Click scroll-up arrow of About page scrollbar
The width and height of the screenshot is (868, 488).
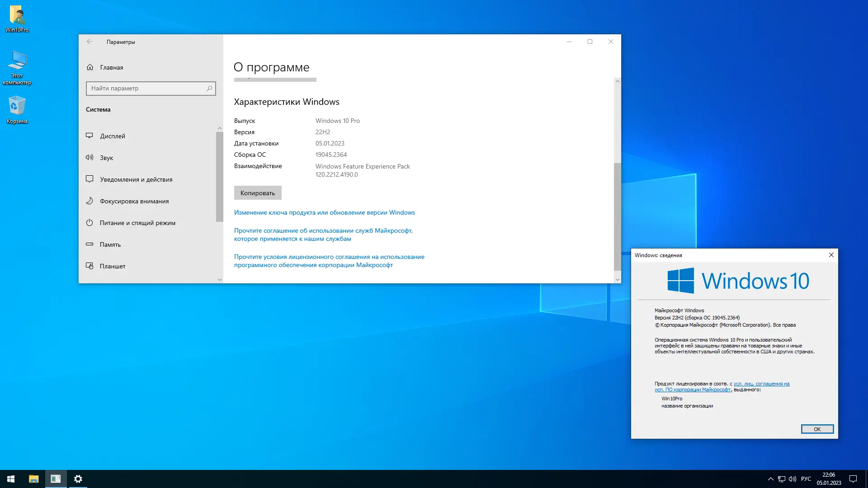pyautogui.click(x=617, y=81)
